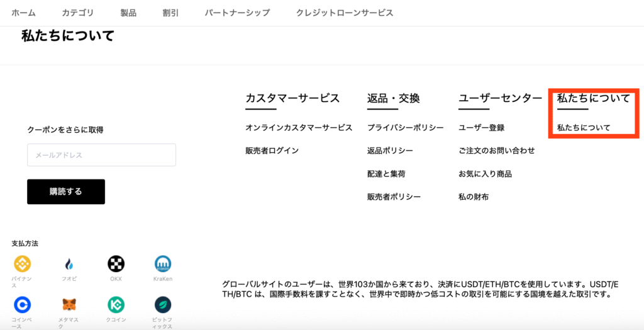Viewport: 644px width, 330px height.
Task: Click the ユーザーセンター footer heading
Action: pos(500,98)
